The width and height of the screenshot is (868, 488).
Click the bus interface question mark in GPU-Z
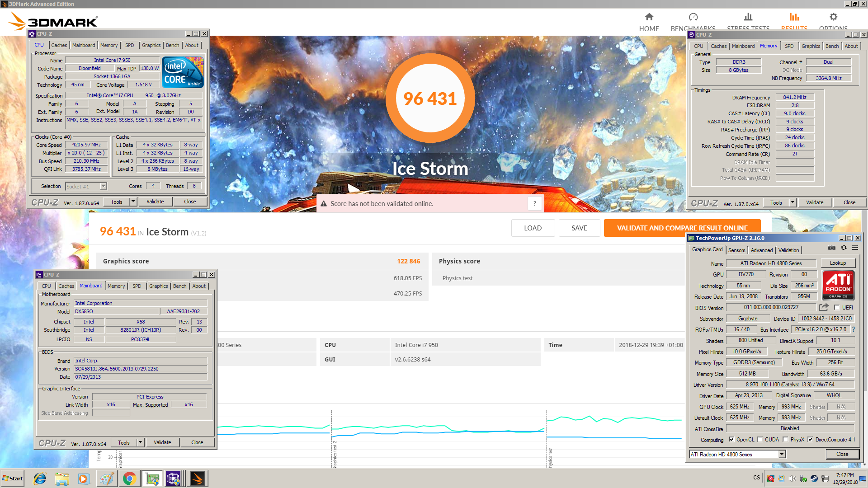click(854, 329)
